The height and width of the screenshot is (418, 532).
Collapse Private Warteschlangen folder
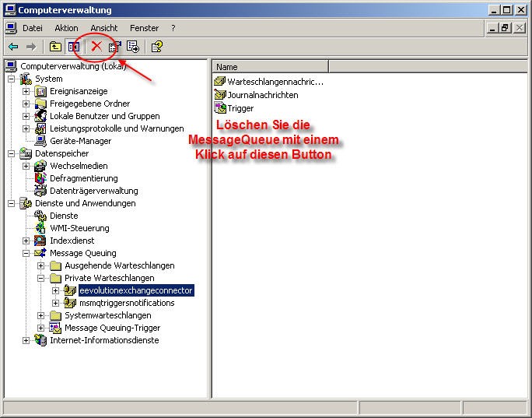(40, 278)
